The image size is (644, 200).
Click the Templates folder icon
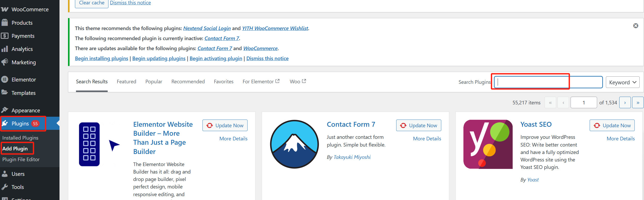(x=5, y=92)
